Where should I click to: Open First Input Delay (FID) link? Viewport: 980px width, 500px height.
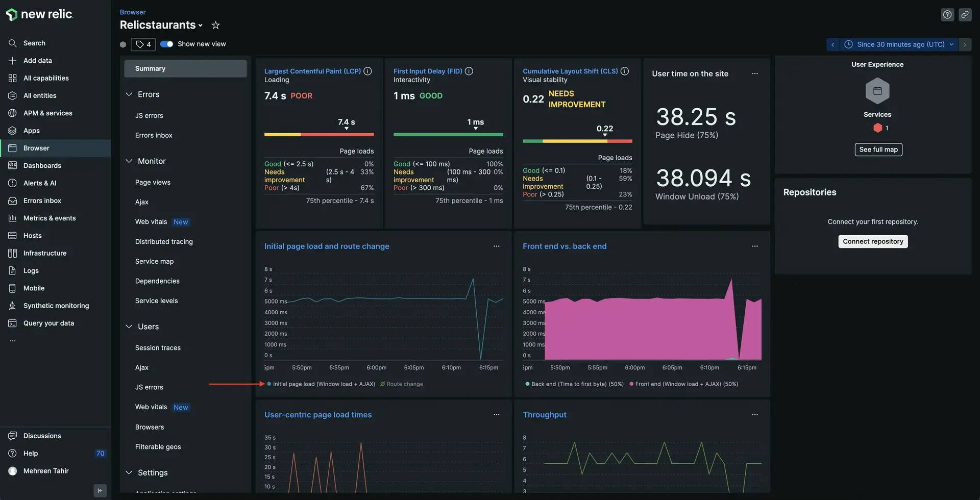[x=428, y=71]
